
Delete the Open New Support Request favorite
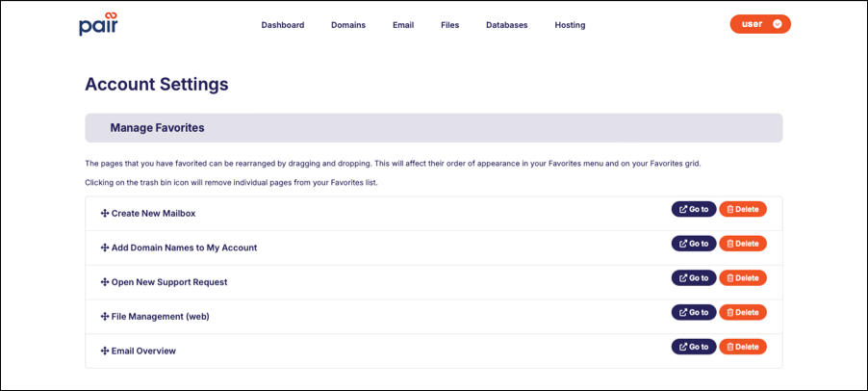[742, 278]
